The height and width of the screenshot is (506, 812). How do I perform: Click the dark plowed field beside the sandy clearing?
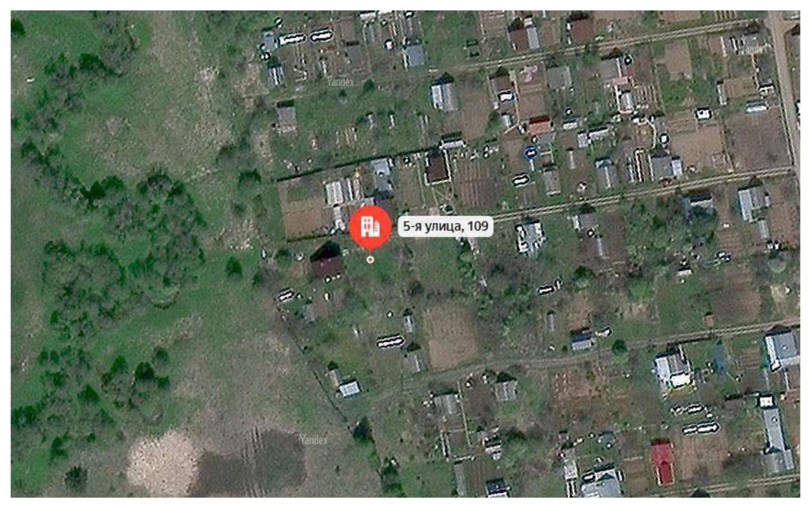[254, 461]
